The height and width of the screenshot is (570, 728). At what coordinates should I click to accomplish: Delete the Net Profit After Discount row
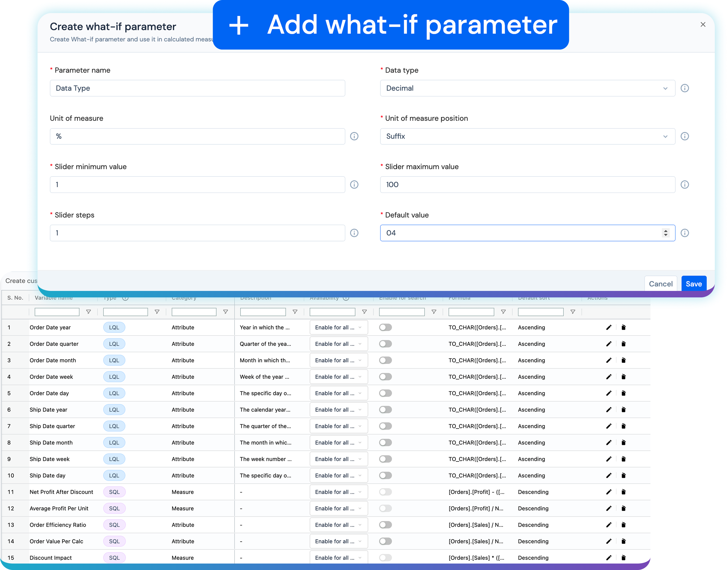(x=623, y=492)
